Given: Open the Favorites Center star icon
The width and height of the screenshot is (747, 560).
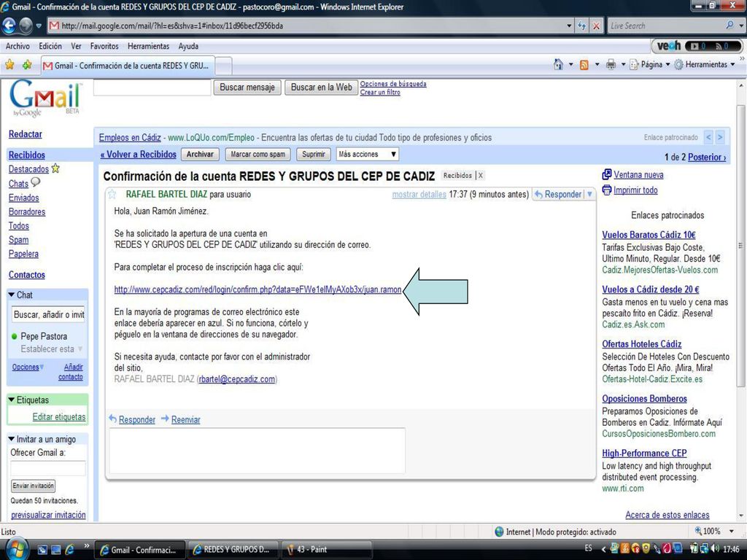Looking at the screenshot, I should (9, 65).
